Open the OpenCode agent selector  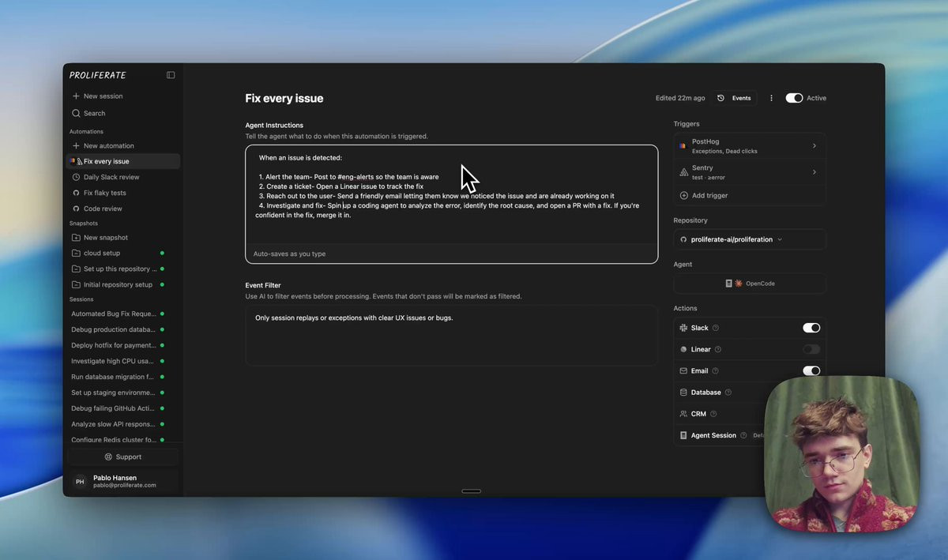pos(749,284)
